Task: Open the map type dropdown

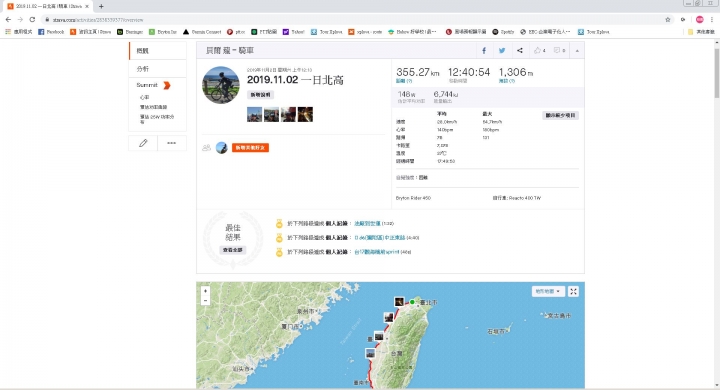Action: [x=548, y=291]
